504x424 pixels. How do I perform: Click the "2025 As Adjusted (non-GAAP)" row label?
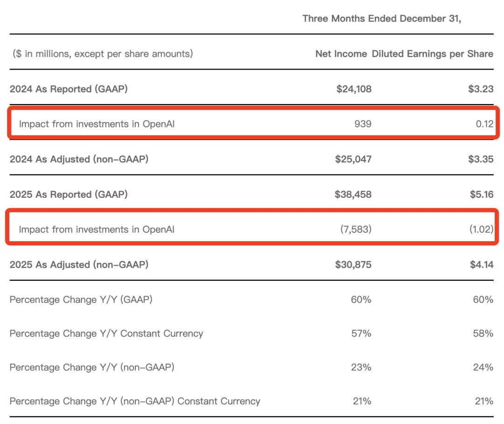(79, 264)
